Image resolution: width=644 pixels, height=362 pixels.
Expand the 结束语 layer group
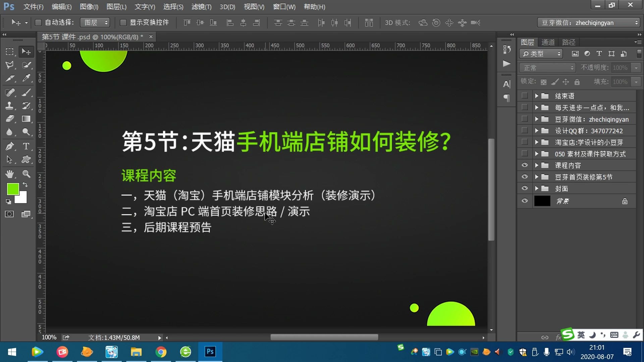(x=536, y=96)
